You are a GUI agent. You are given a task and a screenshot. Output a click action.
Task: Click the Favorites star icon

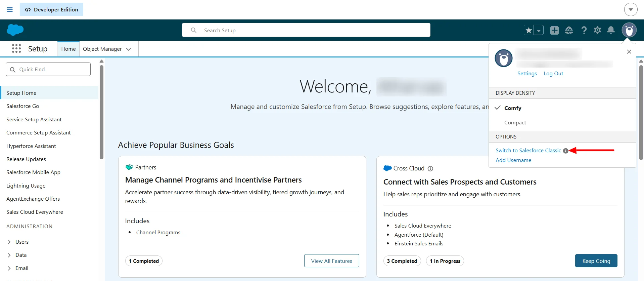tap(529, 30)
